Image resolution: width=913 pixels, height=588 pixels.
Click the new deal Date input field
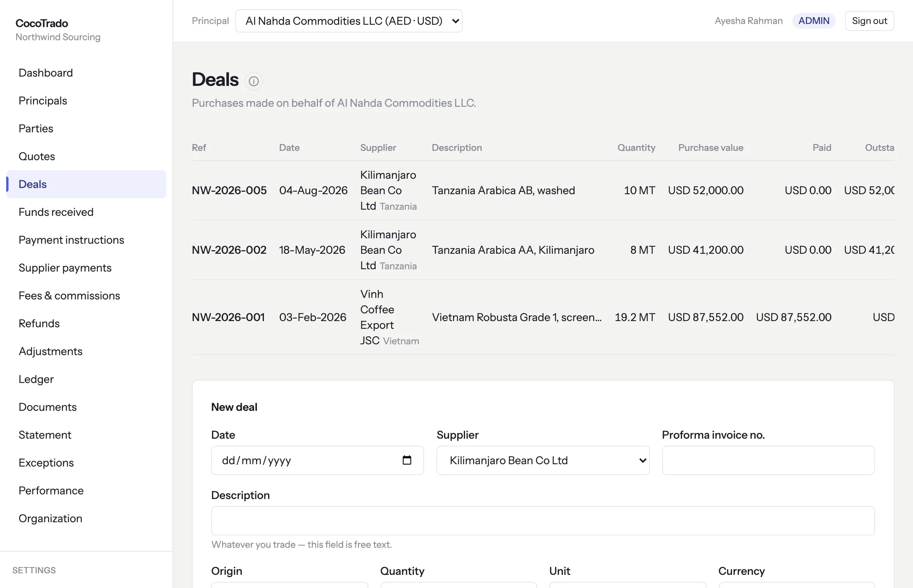point(317,460)
